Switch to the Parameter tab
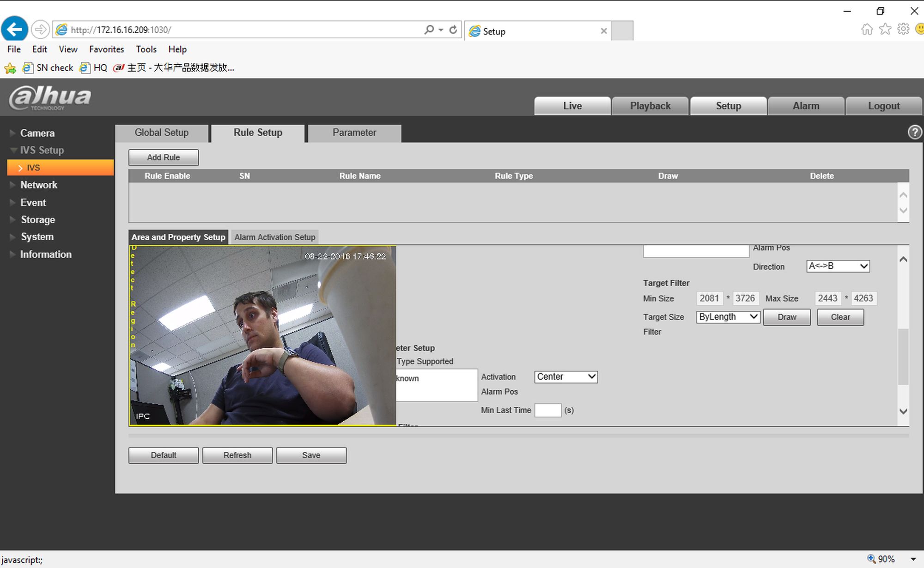924x568 pixels. (x=354, y=133)
